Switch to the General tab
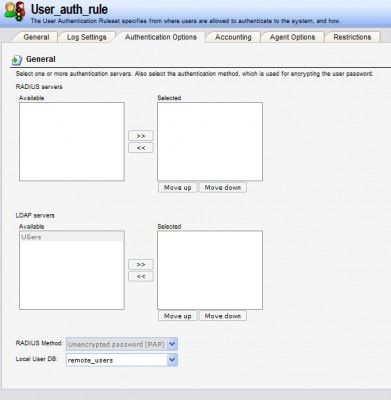This screenshot has height=400, width=391. tap(36, 37)
